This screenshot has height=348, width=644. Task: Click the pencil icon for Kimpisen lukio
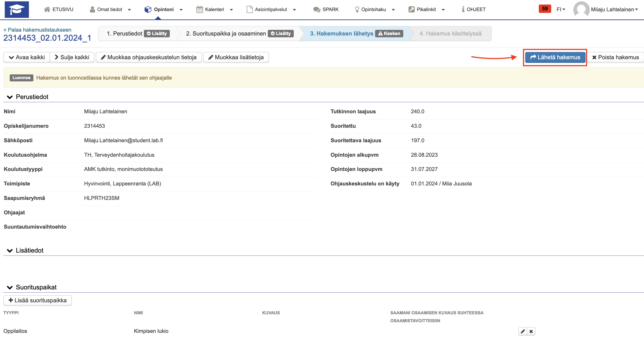click(x=523, y=331)
